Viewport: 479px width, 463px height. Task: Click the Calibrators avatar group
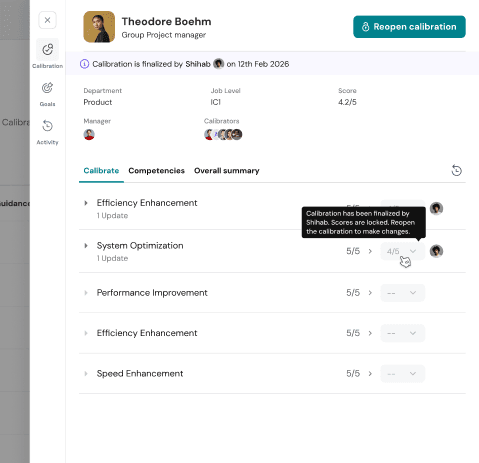click(x=223, y=134)
